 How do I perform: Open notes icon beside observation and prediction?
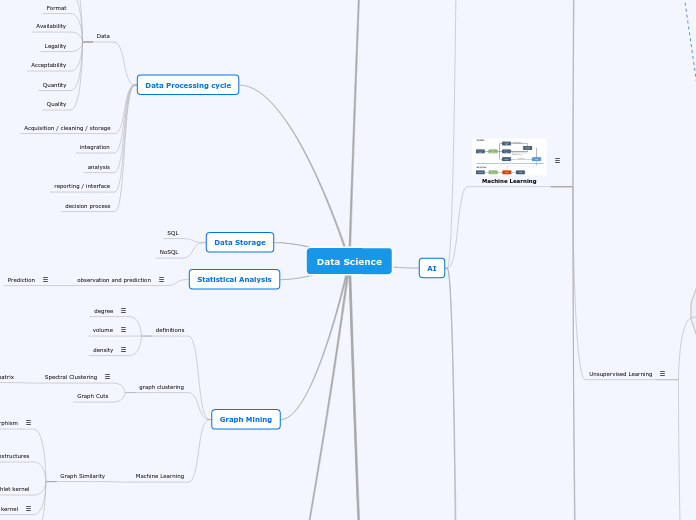coord(162,280)
